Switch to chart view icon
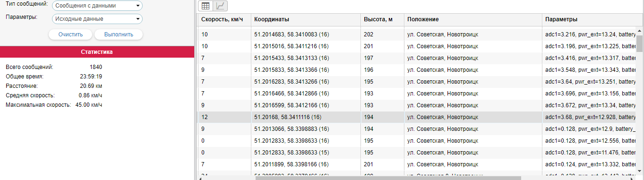 pyautogui.click(x=221, y=6)
